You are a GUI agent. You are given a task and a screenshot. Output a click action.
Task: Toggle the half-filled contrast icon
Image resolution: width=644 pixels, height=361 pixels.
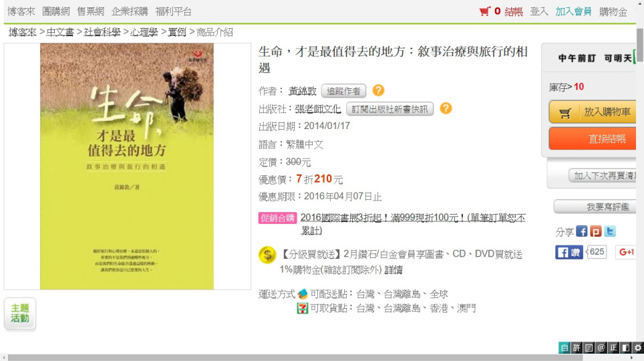click(x=625, y=348)
